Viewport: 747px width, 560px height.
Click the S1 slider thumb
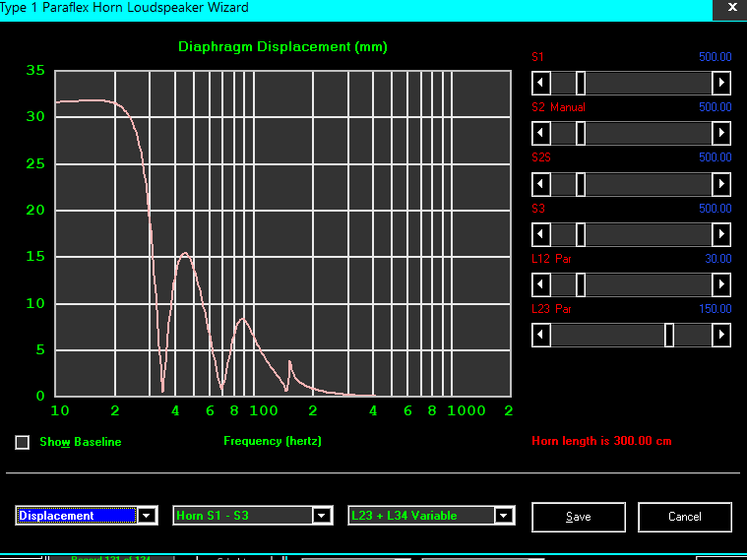click(x=581, y=83)
